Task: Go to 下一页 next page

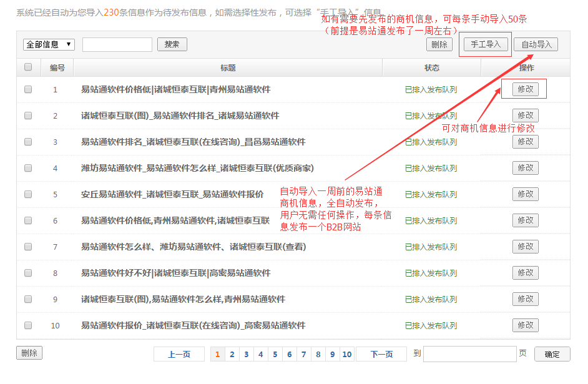Action: (381, 354)
